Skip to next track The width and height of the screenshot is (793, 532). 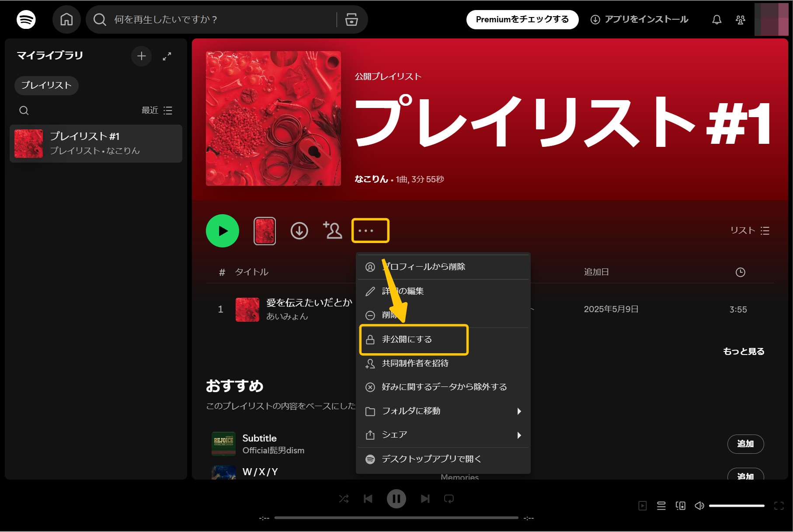(x=425, y=499)
